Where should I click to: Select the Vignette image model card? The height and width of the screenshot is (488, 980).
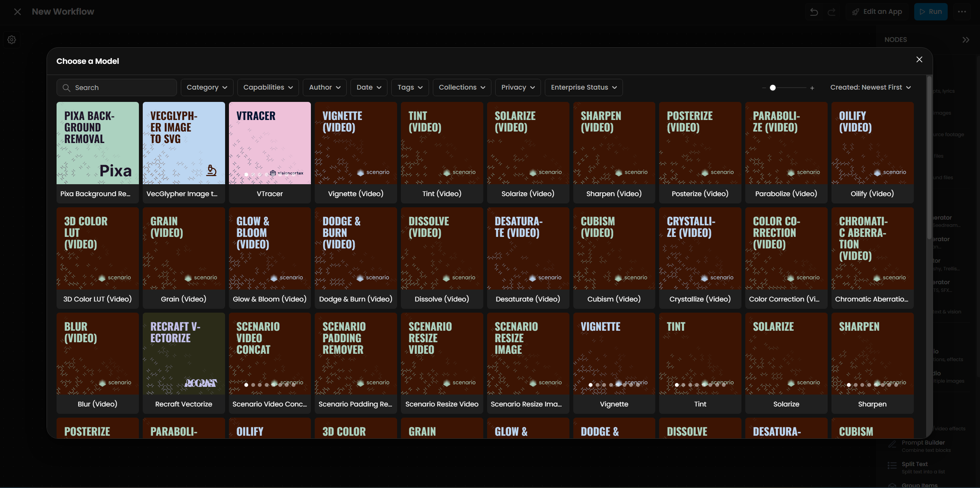click(614, 363)
